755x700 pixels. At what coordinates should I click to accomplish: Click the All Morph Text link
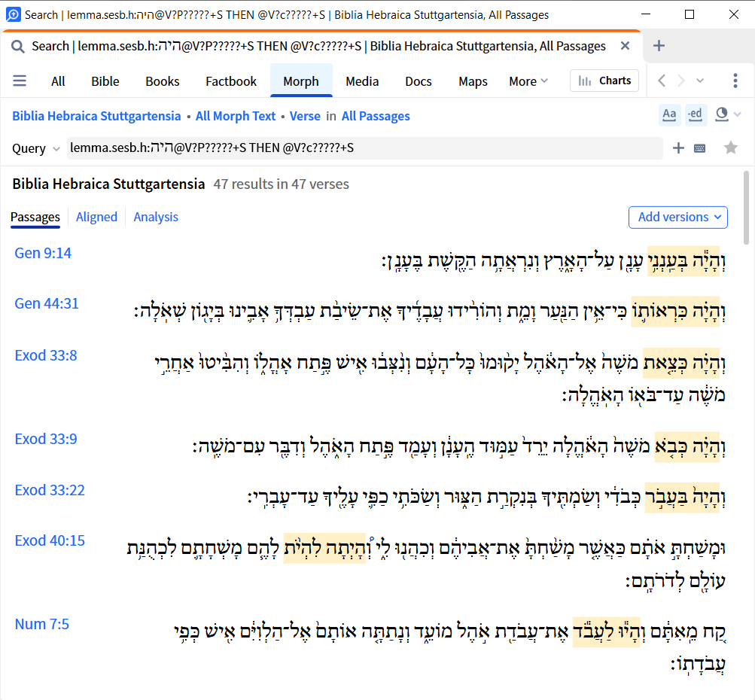[x=236, y=116]
